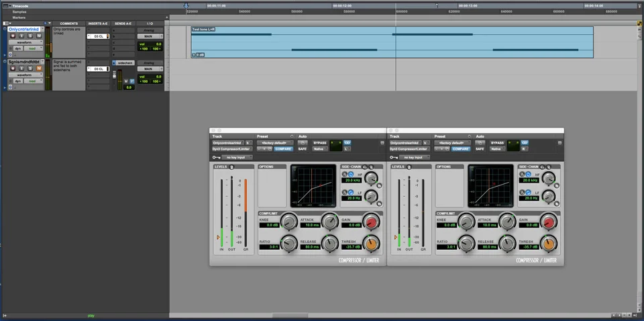The width and height of the screenshot is (644, 321).
Task: Click the volume field on Onlycntrlsrlnkd track
Action: 150,44
